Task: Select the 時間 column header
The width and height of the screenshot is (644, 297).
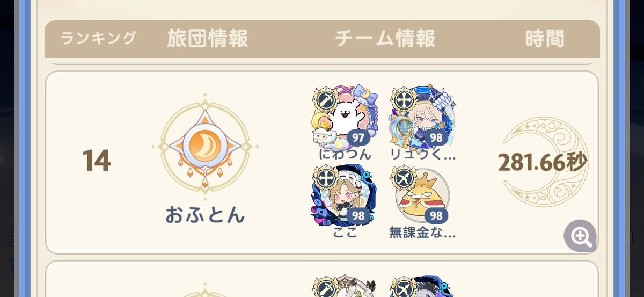Action: (545, 39)
